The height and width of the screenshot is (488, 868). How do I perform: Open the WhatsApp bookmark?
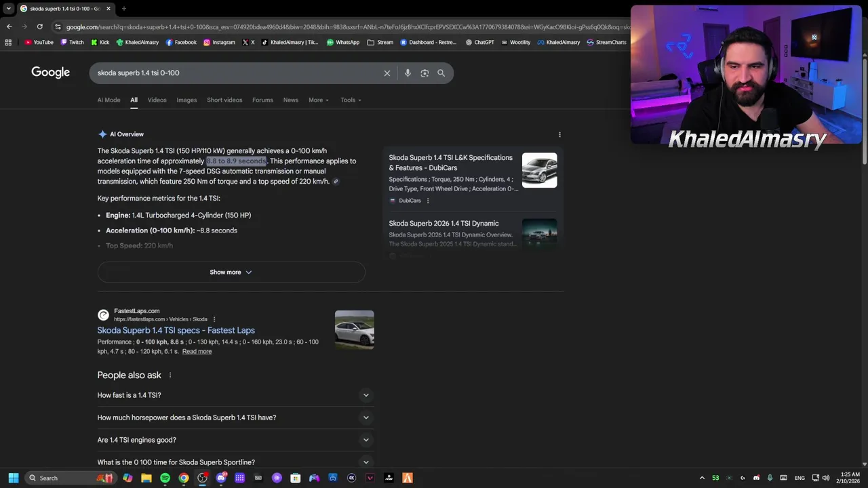pyautogui.click(x=343, y=42)
